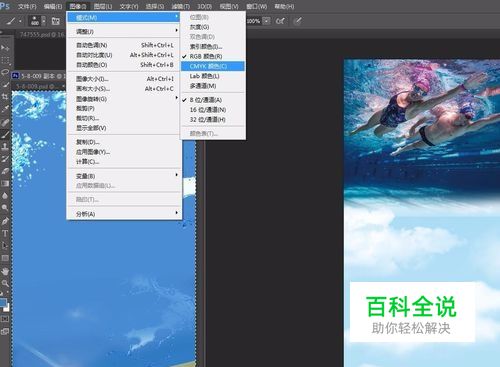500x367 pixels.
Task: Select the Rectangle shape tool
Action: tap(5, 258)
